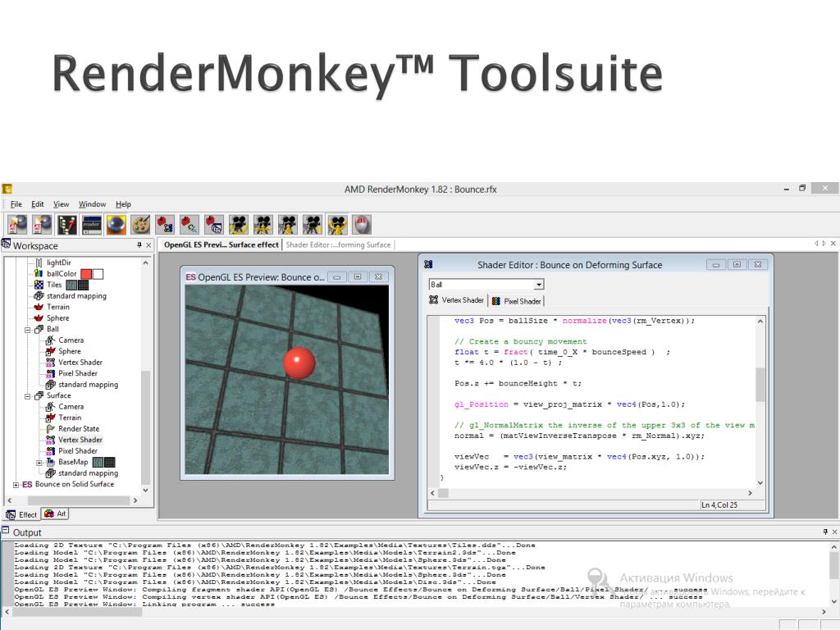Collapse the Ball pass node
840x630 pixels.
tap(28, 330)
